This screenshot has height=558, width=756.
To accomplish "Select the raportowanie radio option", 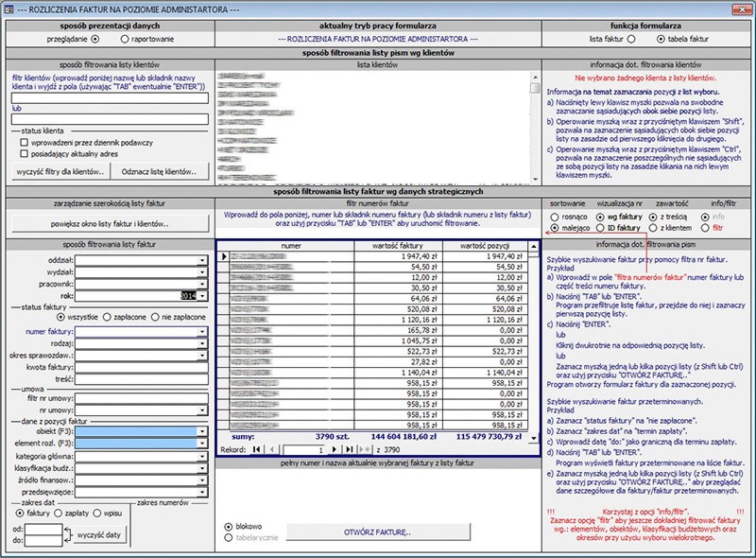I will pyautogui.click(x=125, y=39).
